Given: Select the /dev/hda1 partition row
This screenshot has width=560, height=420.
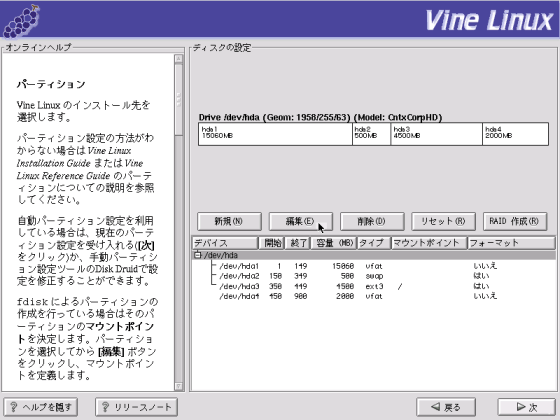Looking at the screenshot, I should 373,266.
